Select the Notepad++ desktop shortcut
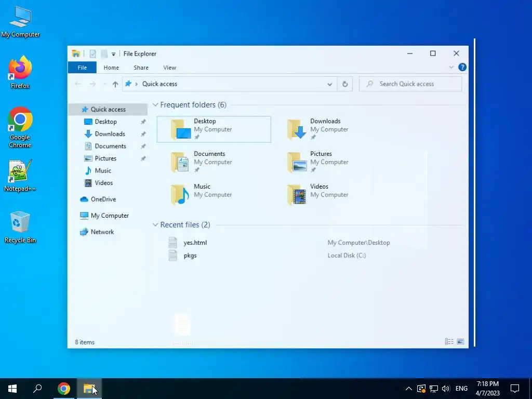Image resolution: width=532 pixels, height=399 pixels. (x=20, y=176)
